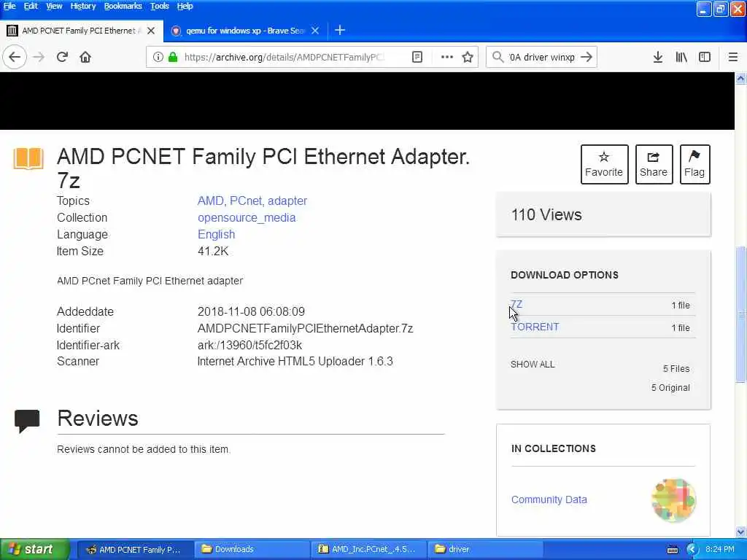
Task: Open the Bookmarks menu
Action: [123, 6]
